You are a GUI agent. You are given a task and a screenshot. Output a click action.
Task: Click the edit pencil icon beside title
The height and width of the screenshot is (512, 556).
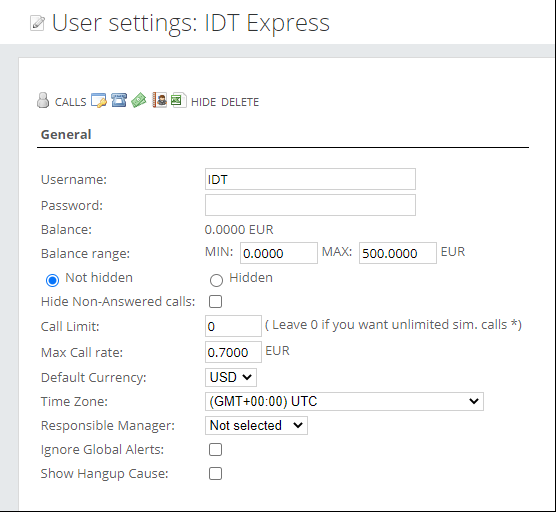[x=38, y=23]
